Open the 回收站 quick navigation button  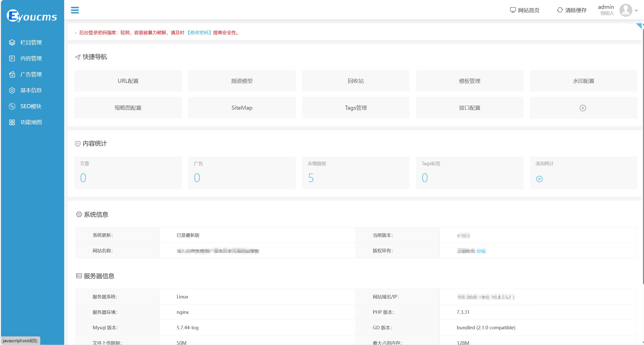click(x=355, y=81)
